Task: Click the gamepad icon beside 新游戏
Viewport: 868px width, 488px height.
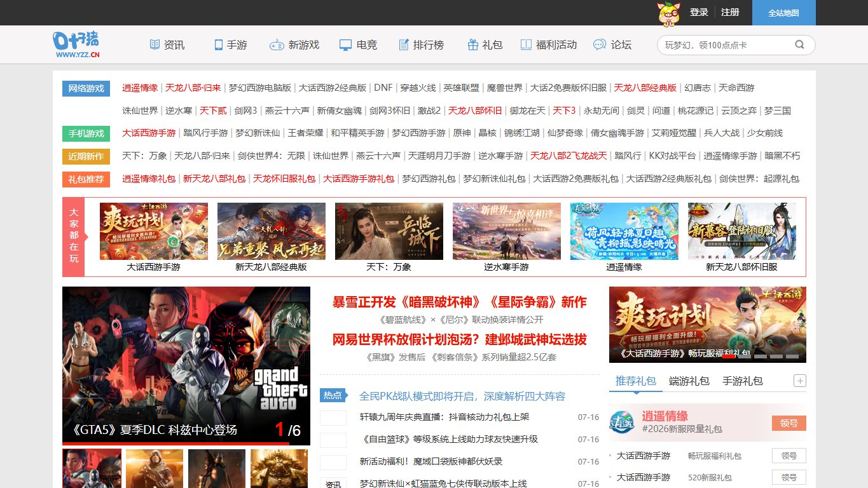Action: 277,45
